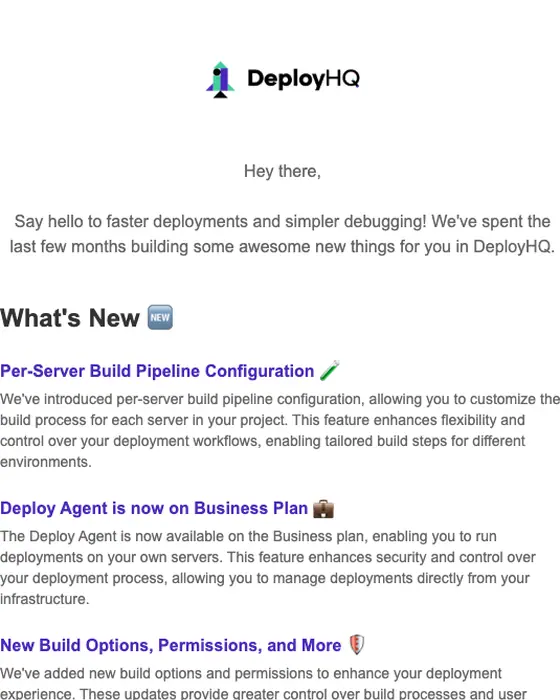The image size is (560, 700).
Task: Click the test tube emoji after Pipeline Configuration
Action: [x=330, y=371]
